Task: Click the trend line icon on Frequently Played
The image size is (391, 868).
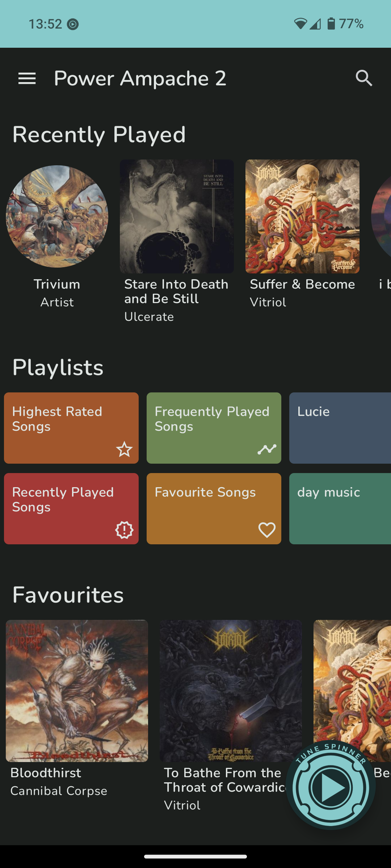Action: (x=267, y=449)
